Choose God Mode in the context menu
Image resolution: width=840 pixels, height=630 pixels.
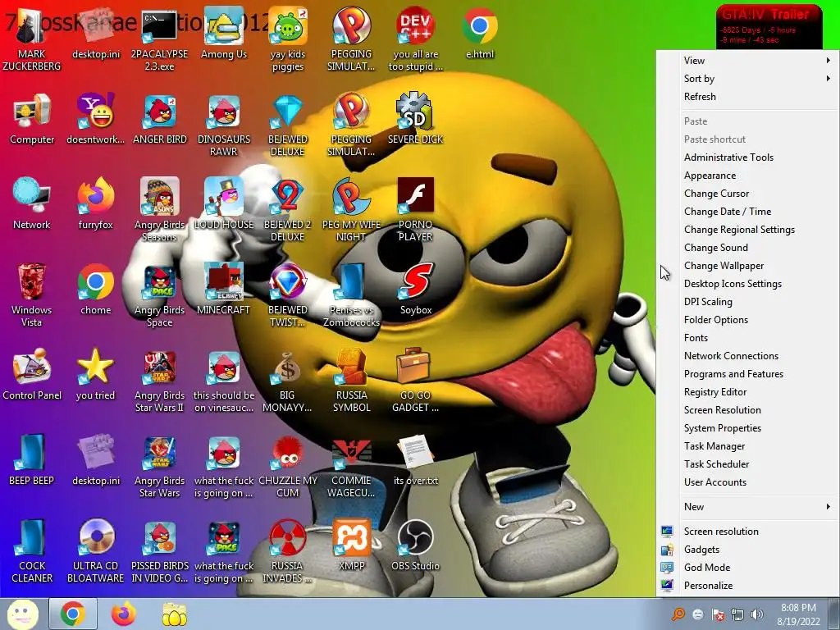pyautogui.click(x=747, y=568)
